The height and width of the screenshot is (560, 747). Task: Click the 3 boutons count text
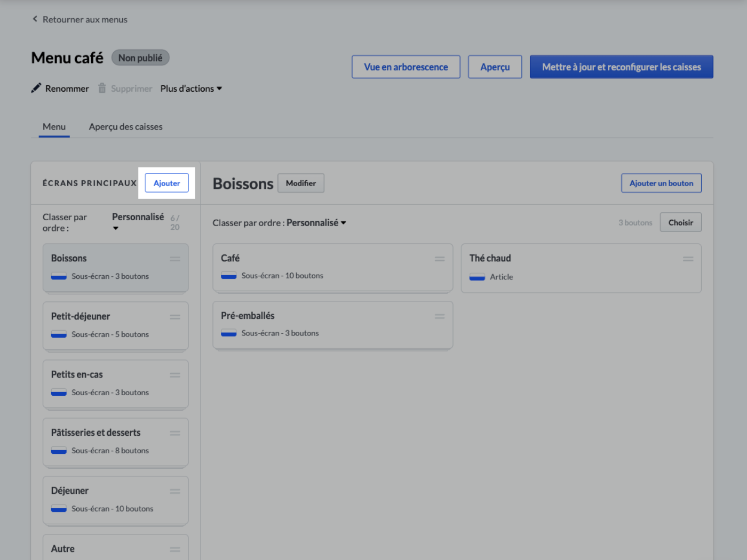(635, 223)
